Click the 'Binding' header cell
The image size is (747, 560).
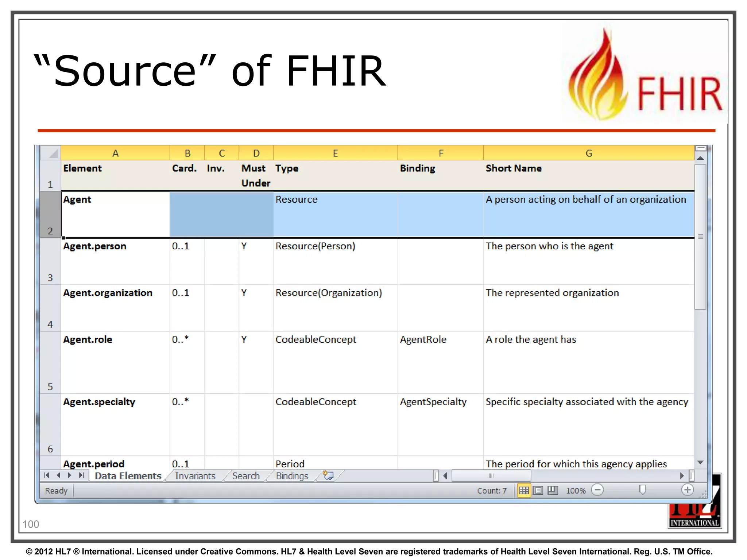pos(441,175)
